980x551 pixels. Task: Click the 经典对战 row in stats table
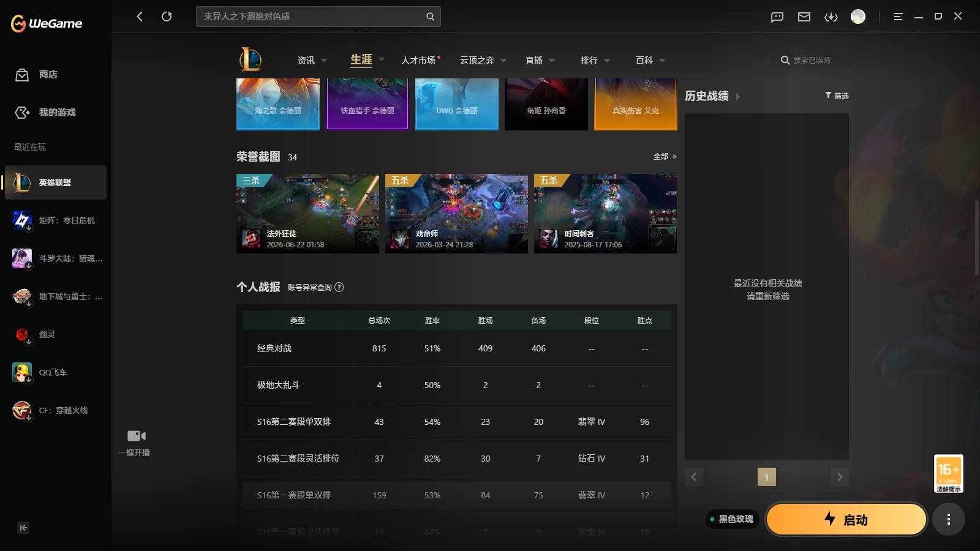(x=457, y=348)
